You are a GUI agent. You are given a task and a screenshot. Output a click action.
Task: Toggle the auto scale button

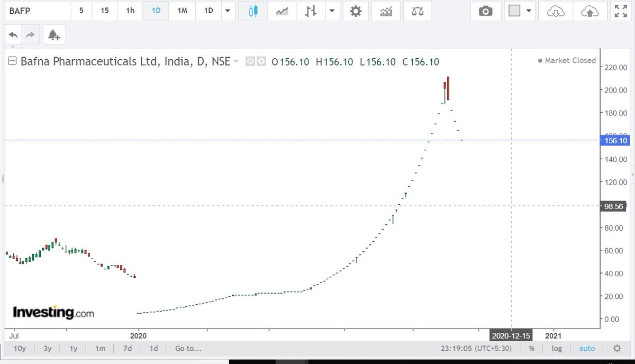point(587,349)
